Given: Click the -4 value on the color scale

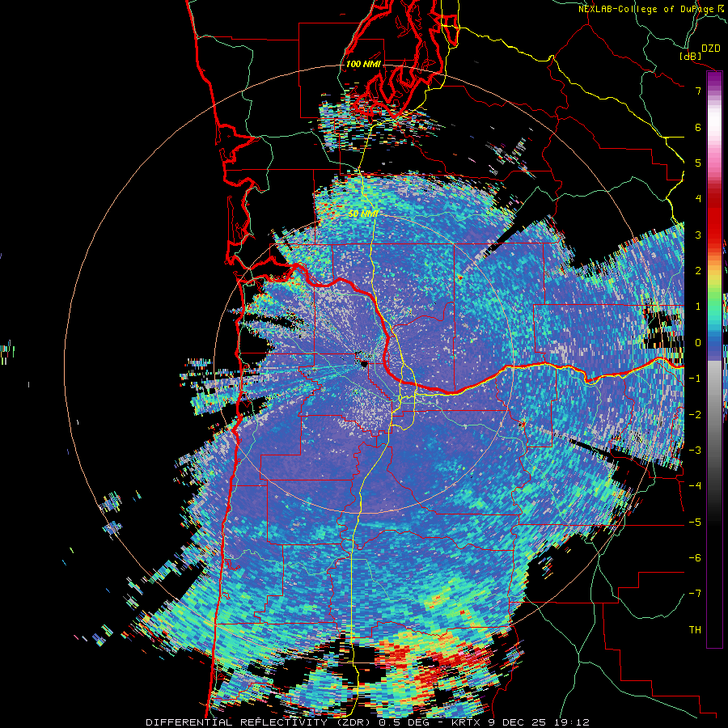Looking at the screenshot, I should (695, 486).
